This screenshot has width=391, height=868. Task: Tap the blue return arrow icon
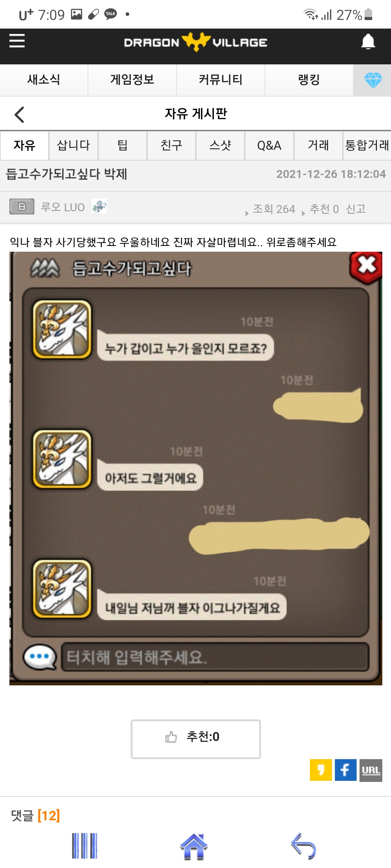[303, 846]
